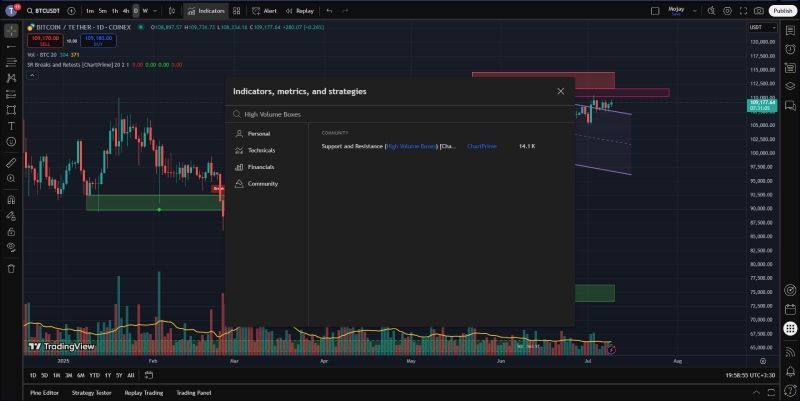Select the Ruler measure tool

pos(11,163)
